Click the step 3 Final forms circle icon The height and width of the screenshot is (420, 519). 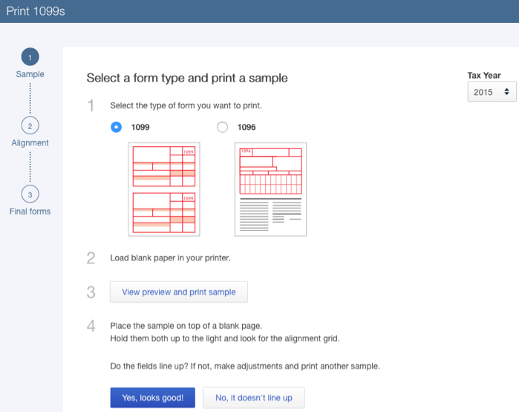pos(30,194)
